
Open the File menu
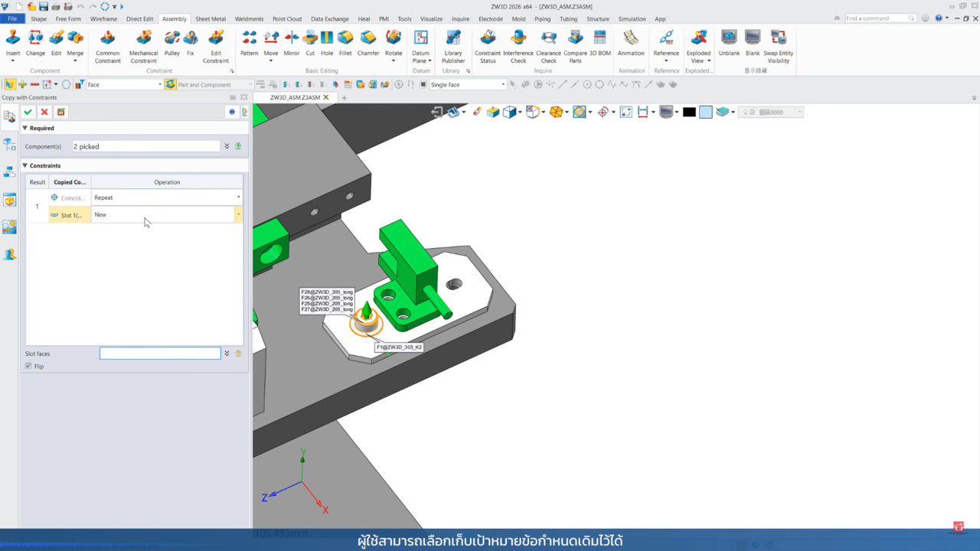pyautogui.click(x=12, y=19)
